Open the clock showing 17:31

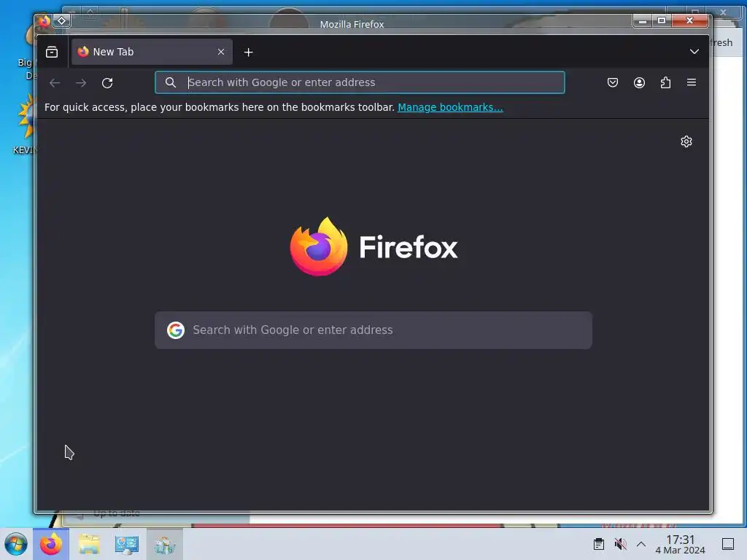pos(681,544)
